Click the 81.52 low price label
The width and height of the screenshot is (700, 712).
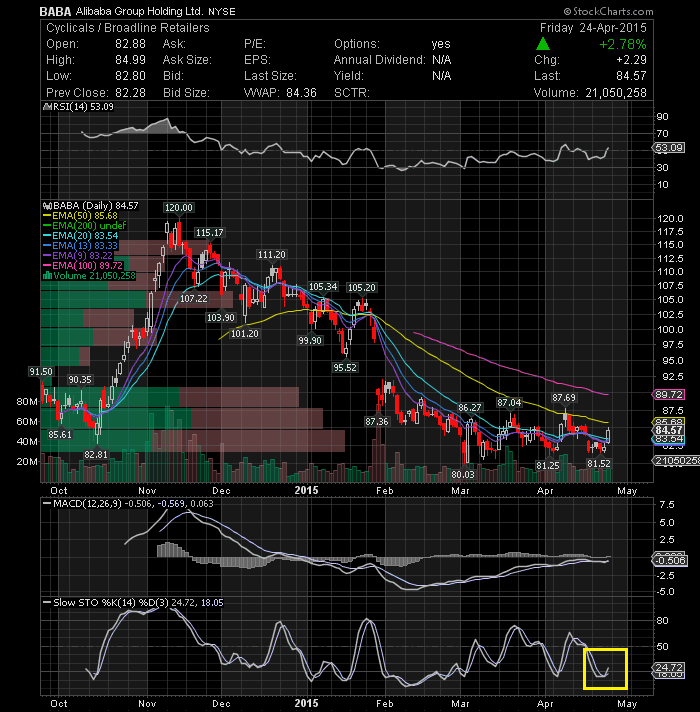click(599, 464)
